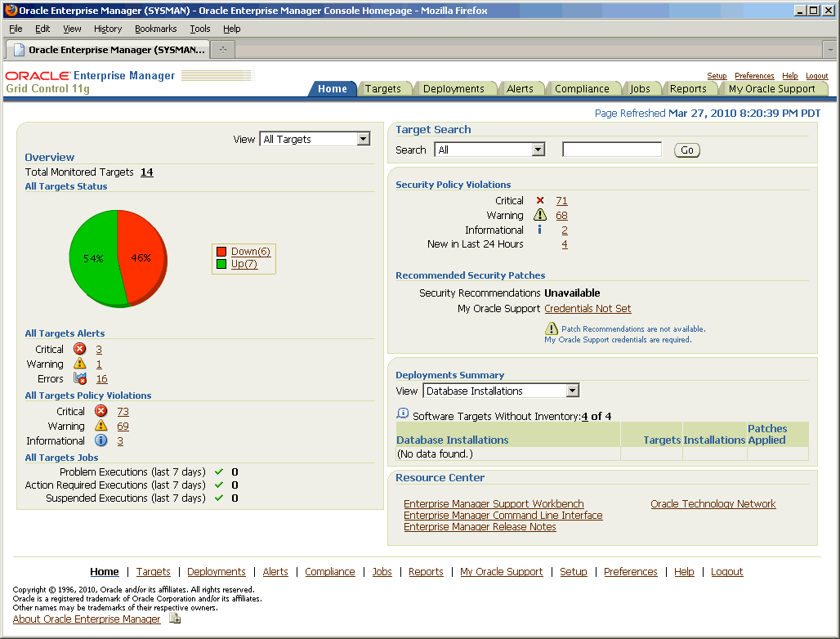Click the Go search button

coord(686,150)
